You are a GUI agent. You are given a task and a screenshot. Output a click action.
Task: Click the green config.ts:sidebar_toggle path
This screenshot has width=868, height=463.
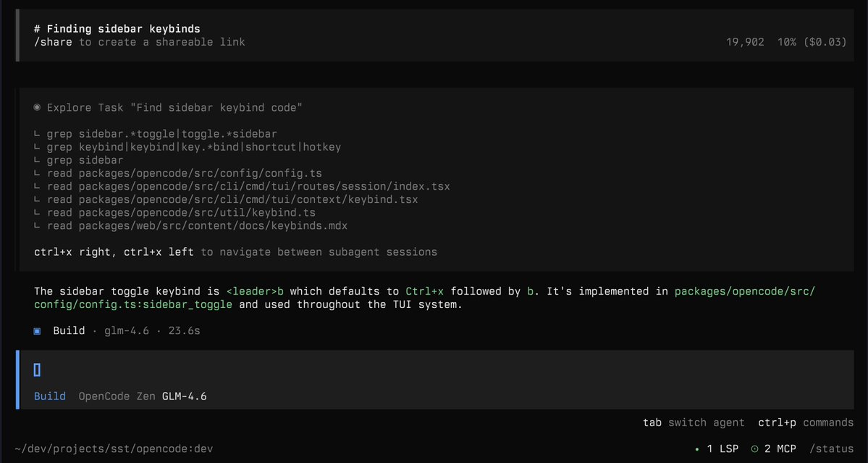(133, 304)
